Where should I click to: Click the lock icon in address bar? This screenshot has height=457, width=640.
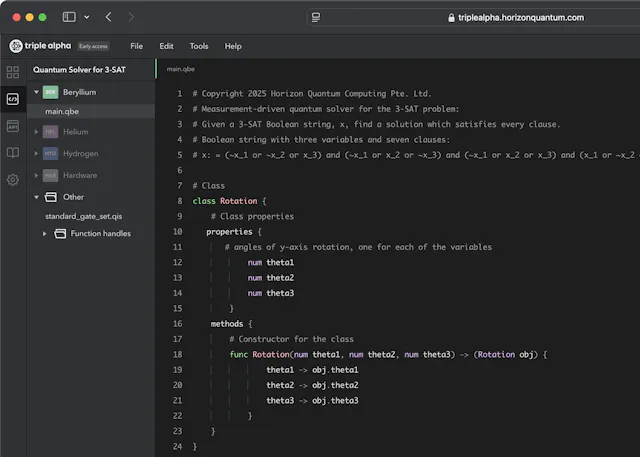(x=451, y=18)
